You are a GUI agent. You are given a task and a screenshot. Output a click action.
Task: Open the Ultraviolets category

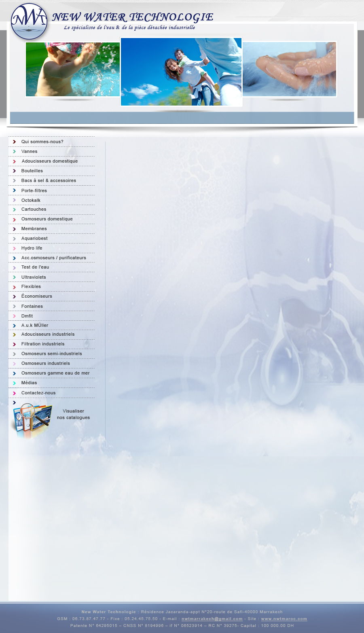click(34, 277)
